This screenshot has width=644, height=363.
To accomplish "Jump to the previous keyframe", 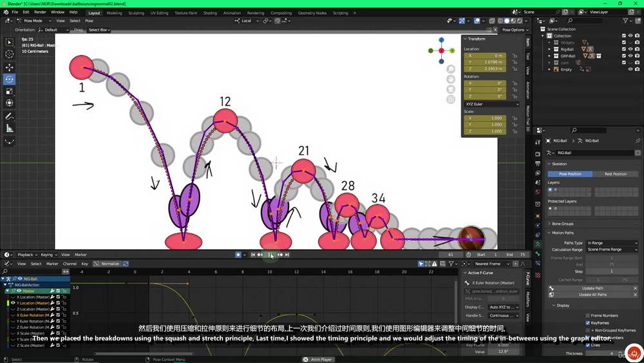I will tap(260, 255).
